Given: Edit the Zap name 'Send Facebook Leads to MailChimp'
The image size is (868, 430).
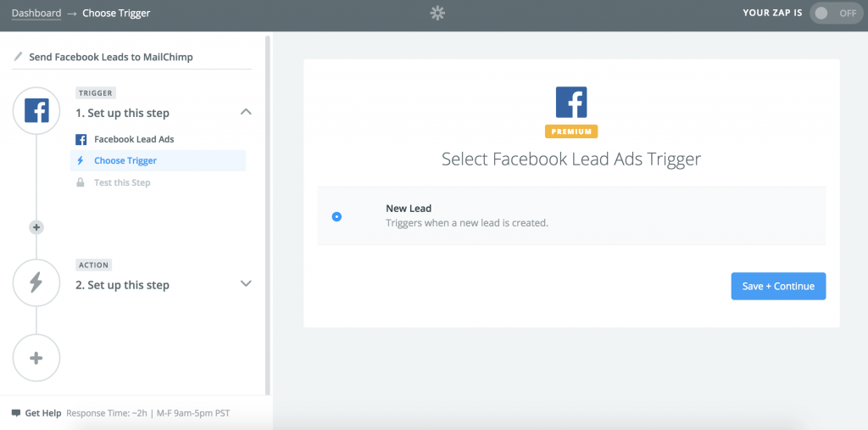Looking at the screenshot, I should coord(111,57).
